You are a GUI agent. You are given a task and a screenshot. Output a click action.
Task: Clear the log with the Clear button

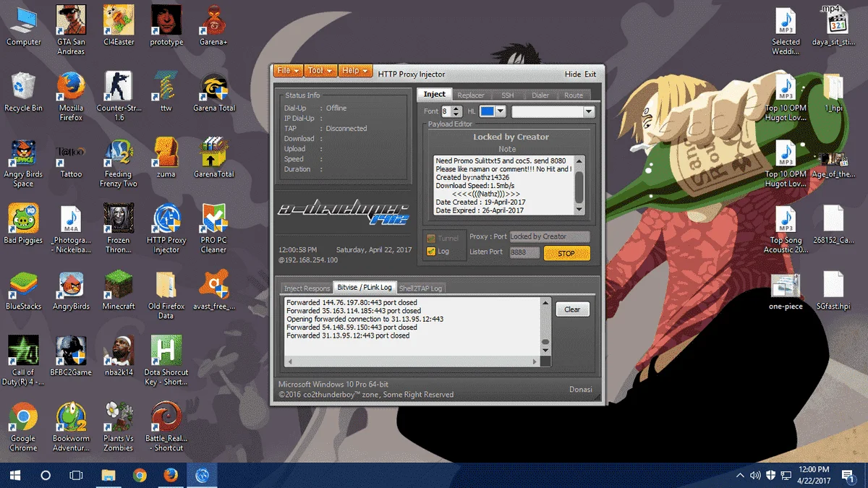click(572, 309)
